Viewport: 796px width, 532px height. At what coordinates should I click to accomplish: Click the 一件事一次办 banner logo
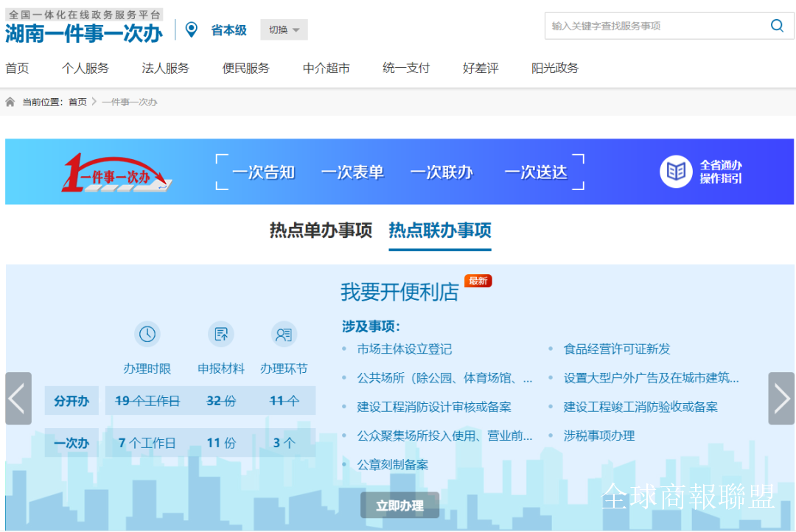pos(116,172)
